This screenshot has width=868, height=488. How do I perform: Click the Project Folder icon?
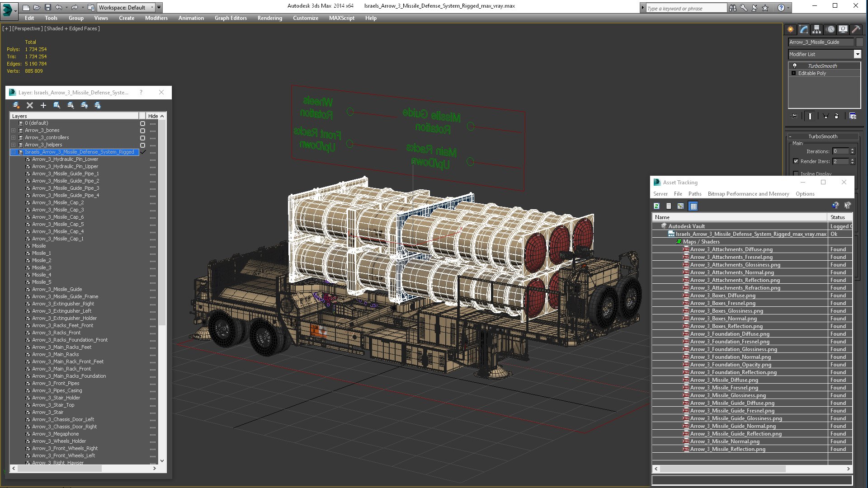(x=91, y=8)
